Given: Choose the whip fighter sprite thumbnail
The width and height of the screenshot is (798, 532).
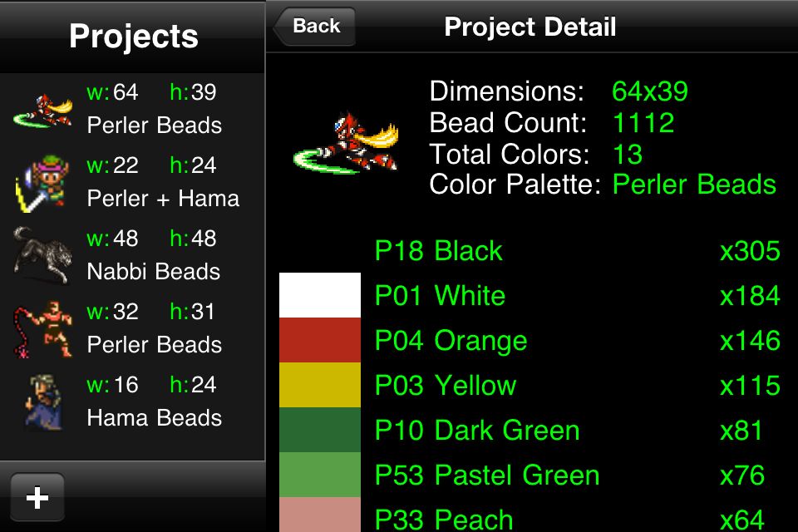Looking at the screenshot, I should tap(42, 329).
